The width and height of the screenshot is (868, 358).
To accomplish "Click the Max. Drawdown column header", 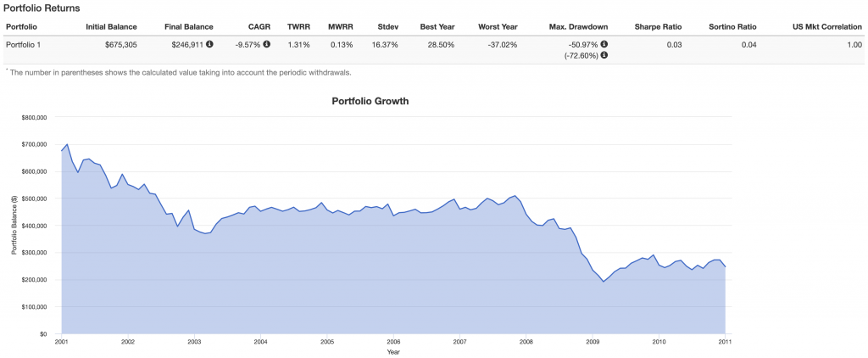I will point(579,27).
